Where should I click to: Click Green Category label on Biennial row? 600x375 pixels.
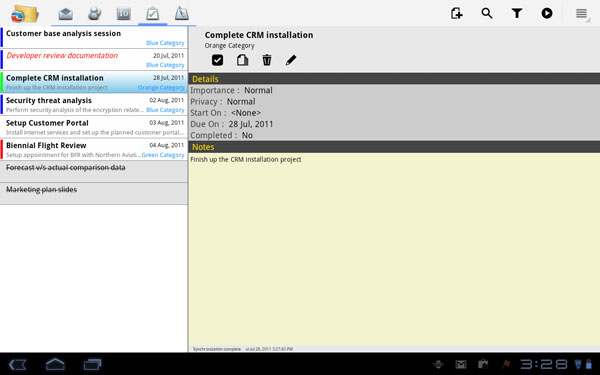[163, 155]
